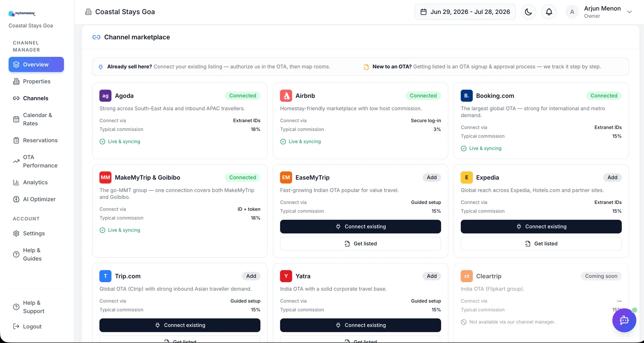Open OTA Performance page
The width and height of the screenshot is (644, 343).
(x=36, y=161)
